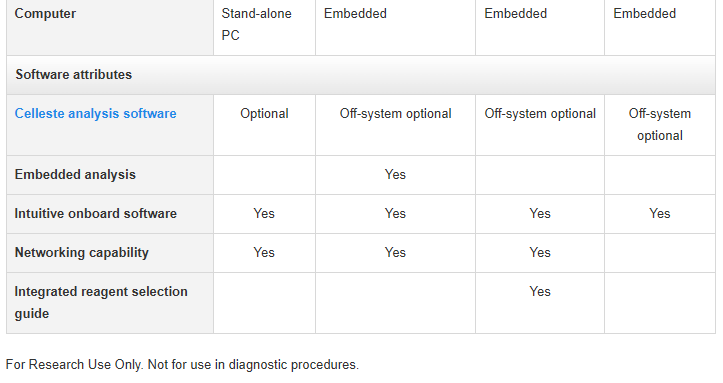Click empty first cell of Embedded analysis row

[x=264, y=175]
